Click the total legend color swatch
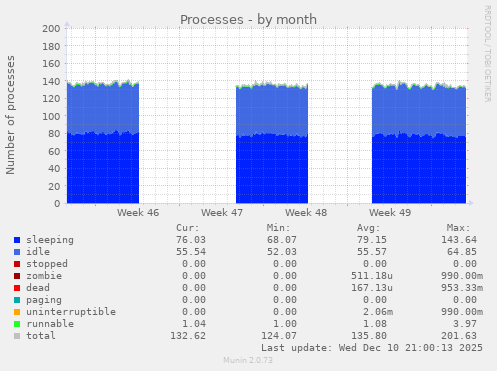This screenshot has width=497, height=371. [x=17, y=336]
